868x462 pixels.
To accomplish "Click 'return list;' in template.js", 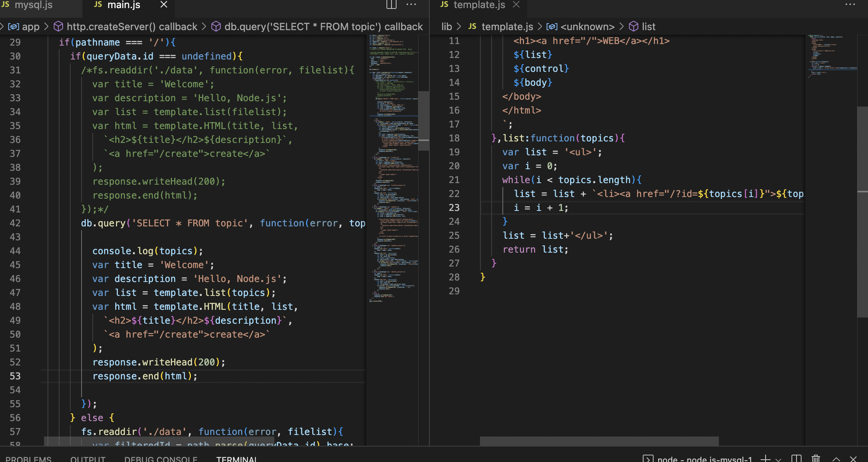I will point(535,250).
